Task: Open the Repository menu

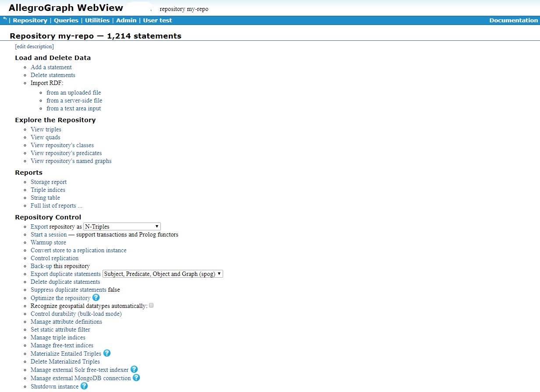Action: click(x=30, y=20)
